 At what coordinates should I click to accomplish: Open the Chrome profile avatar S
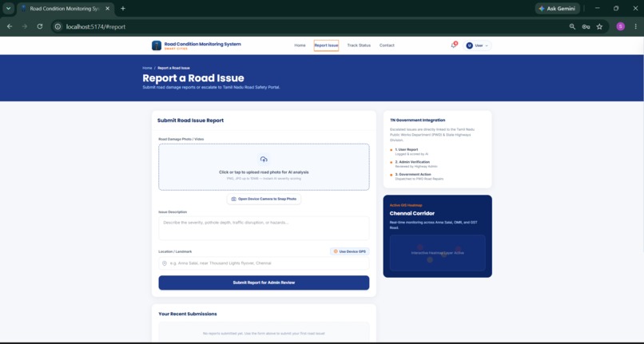tap(621, 26)
